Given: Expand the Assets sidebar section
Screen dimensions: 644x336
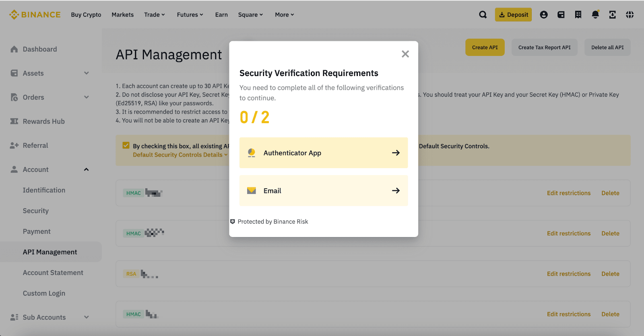Looking at the screenshot, I should 86,73.
